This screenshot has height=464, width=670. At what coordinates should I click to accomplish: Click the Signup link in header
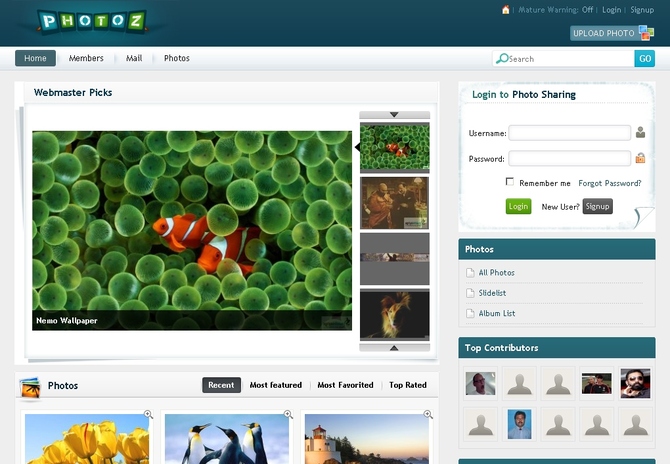pos(642,10)
